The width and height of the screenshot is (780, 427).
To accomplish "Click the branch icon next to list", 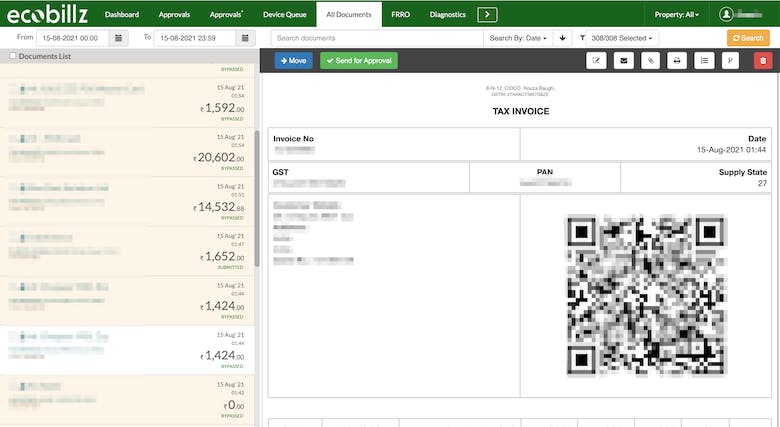I will pos(730,61).
